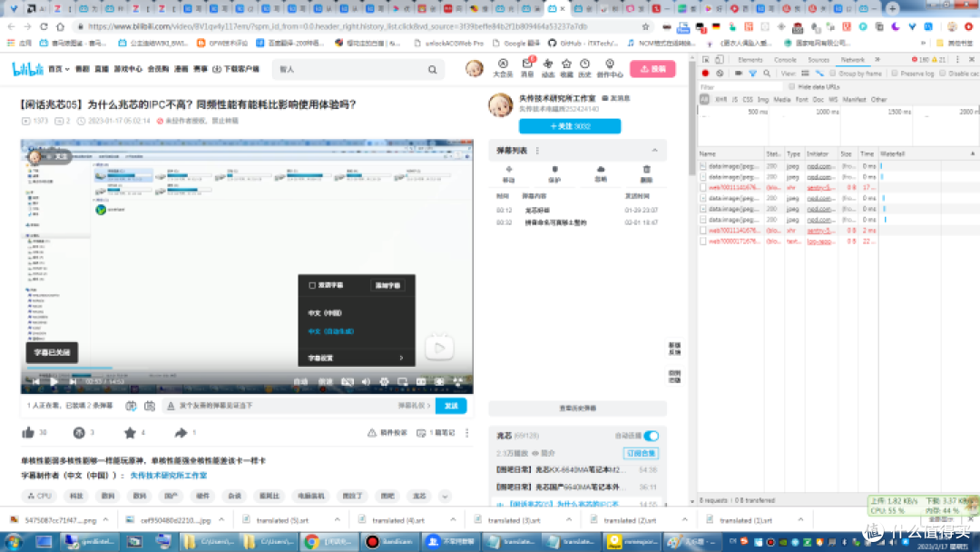
Task: Check the Group by frame checkbox
Action: [833, 74]
